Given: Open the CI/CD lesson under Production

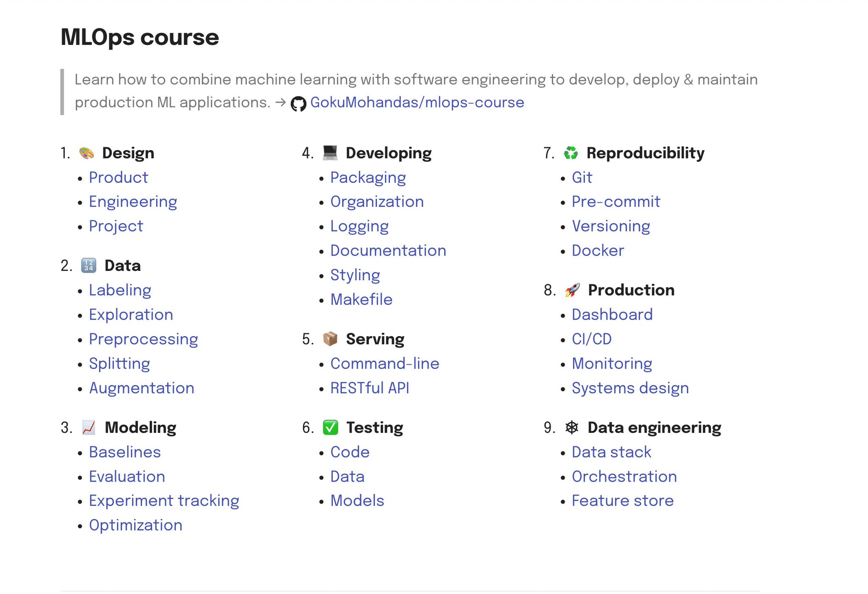Looking at the screenshot, I should 591,339.
